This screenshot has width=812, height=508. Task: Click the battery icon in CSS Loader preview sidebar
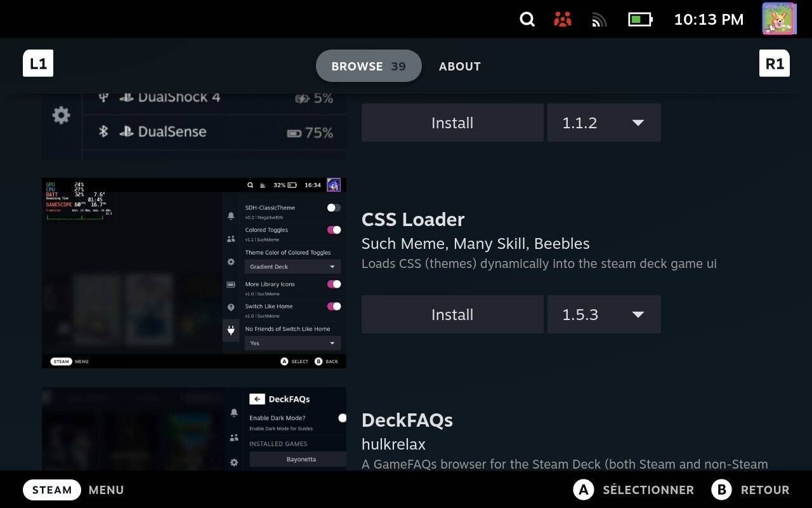[231, 284]
